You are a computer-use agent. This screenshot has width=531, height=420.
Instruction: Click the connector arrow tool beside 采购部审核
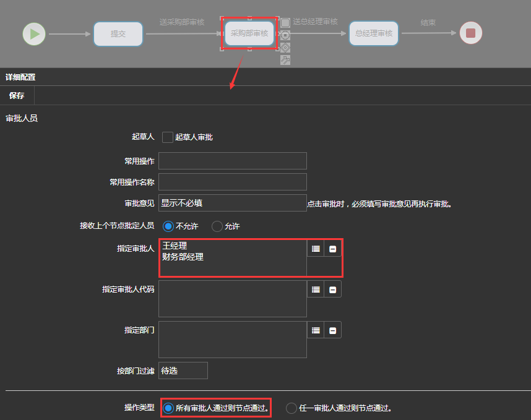pyautogui.click(x=285, y=60)
